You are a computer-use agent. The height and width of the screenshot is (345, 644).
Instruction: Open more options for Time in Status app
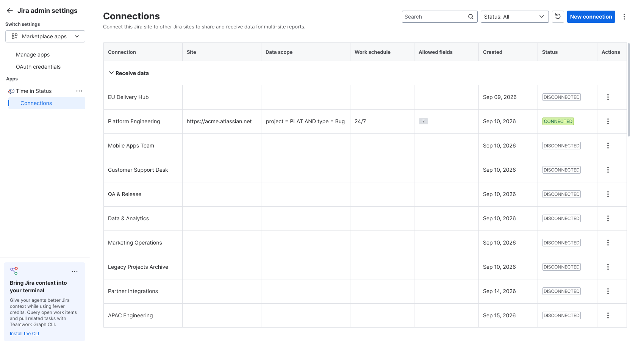click(x=79, y=91)
